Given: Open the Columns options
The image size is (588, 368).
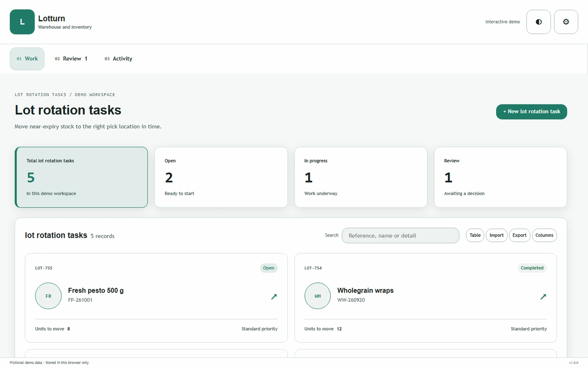Looking at the screenshot, I should coord(544,235).
